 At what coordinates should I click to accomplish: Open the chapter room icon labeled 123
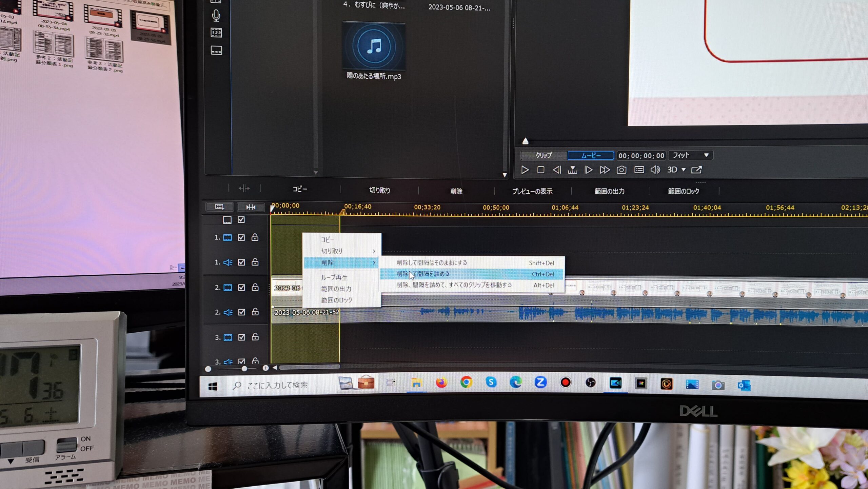[x=216, y=33]
